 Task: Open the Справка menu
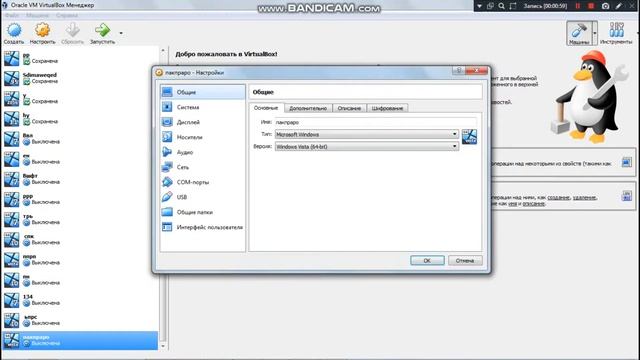pyautogui.click(x=67, y=16)
